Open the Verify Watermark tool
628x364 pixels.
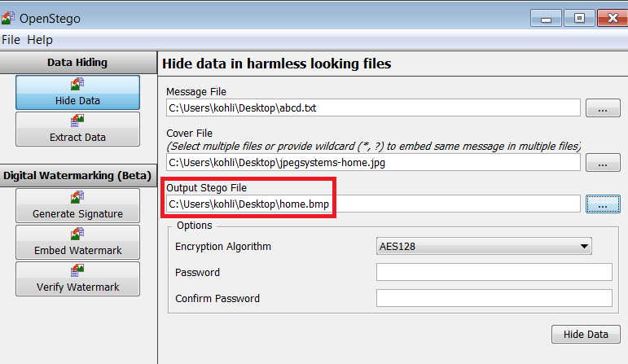(x=77, y=279)
